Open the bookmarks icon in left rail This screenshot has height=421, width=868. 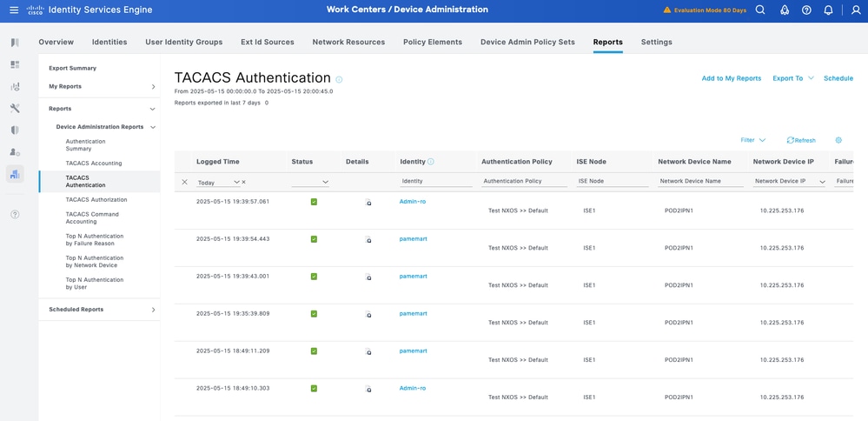coord(15,43)
